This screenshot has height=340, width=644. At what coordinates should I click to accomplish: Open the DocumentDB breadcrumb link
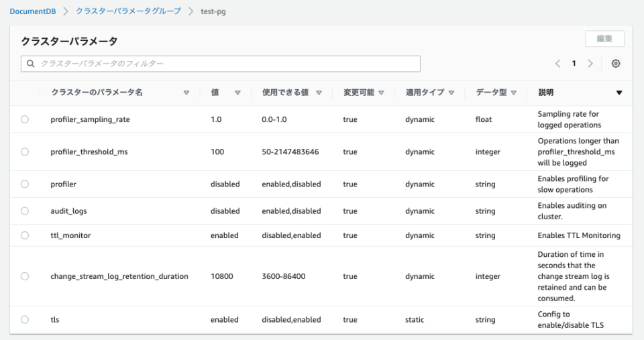pyautogui.click(x=33, y=11)
